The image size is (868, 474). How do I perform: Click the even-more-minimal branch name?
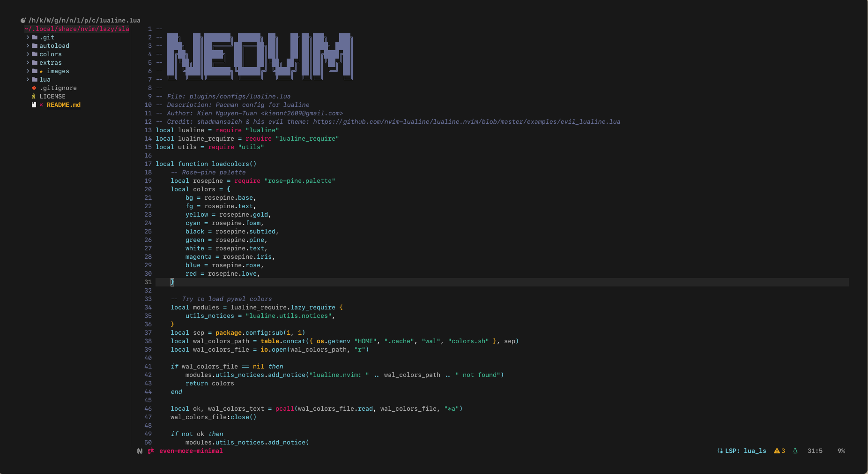[x=191, y=451]
